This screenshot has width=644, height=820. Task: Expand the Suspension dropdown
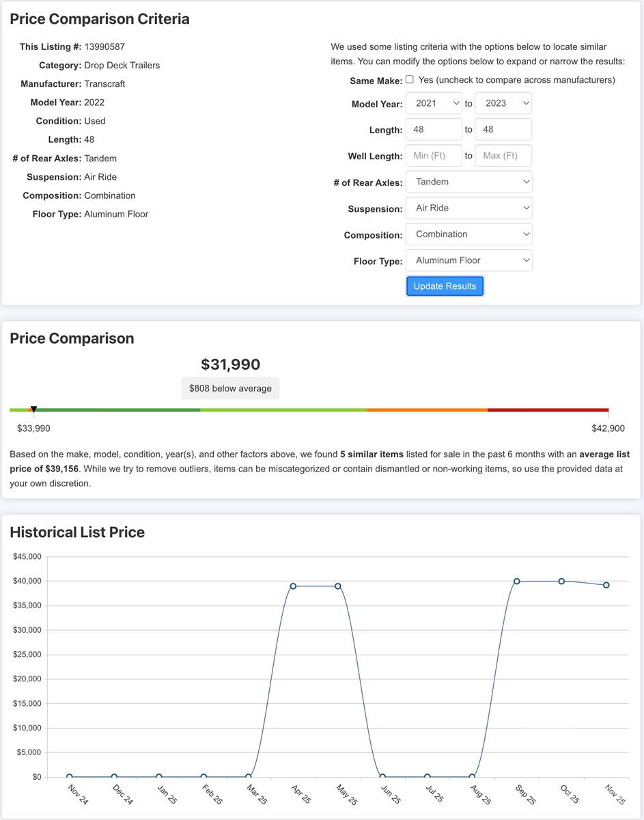[x=468, y=208]
